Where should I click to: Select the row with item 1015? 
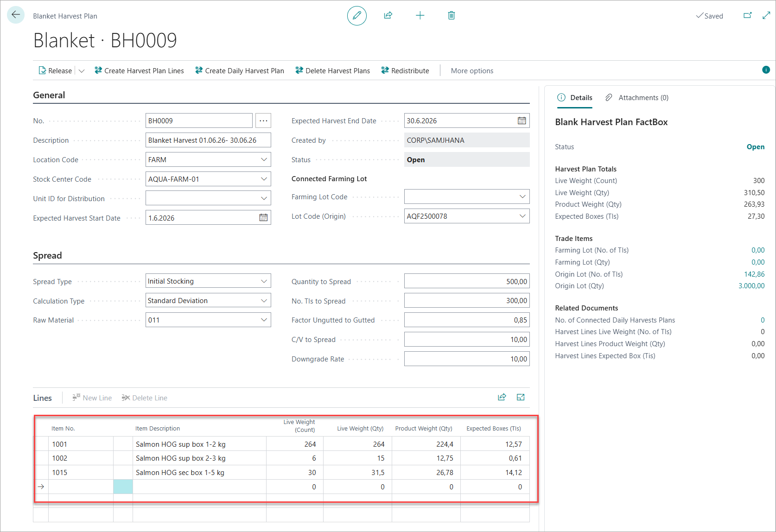pyautogui.click(x=281, y=473)
